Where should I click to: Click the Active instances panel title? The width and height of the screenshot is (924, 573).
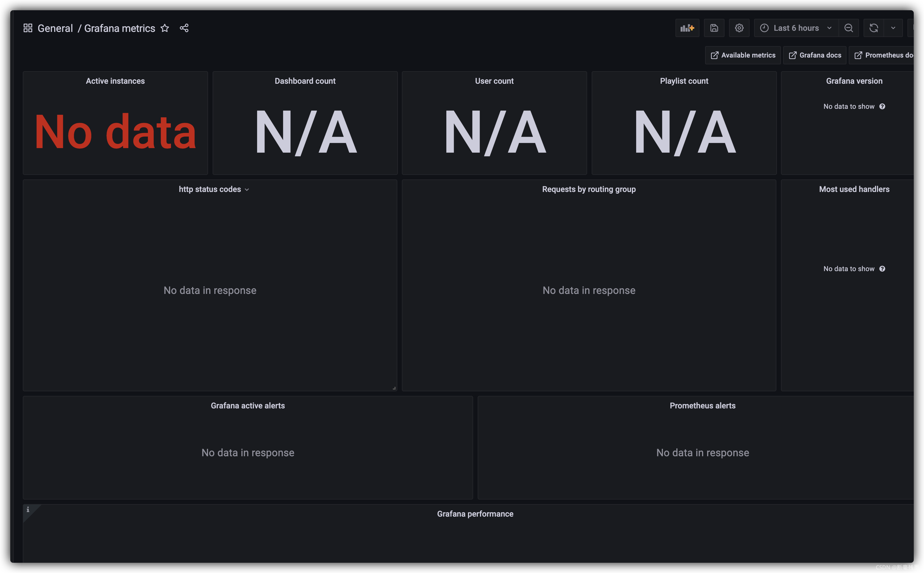(115, 81)
